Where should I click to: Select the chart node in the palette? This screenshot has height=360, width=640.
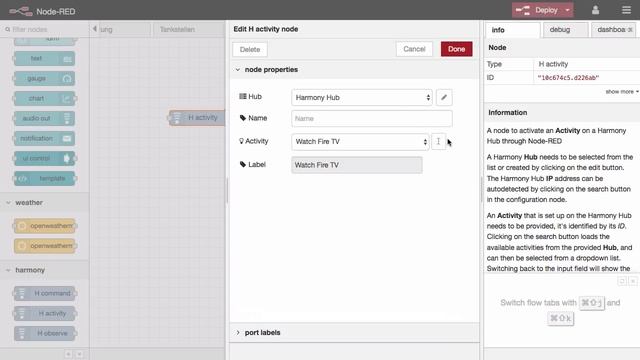pyautogui.click(x=44, y=98)
